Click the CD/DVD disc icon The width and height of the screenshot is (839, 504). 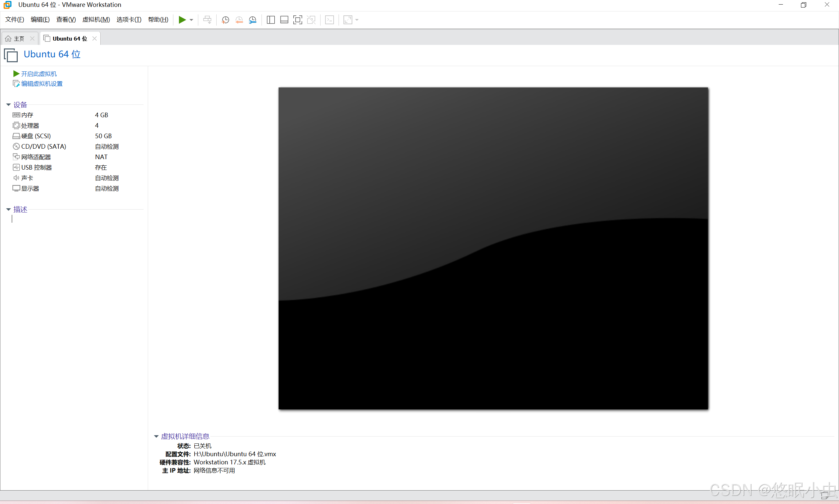point(16,147)
